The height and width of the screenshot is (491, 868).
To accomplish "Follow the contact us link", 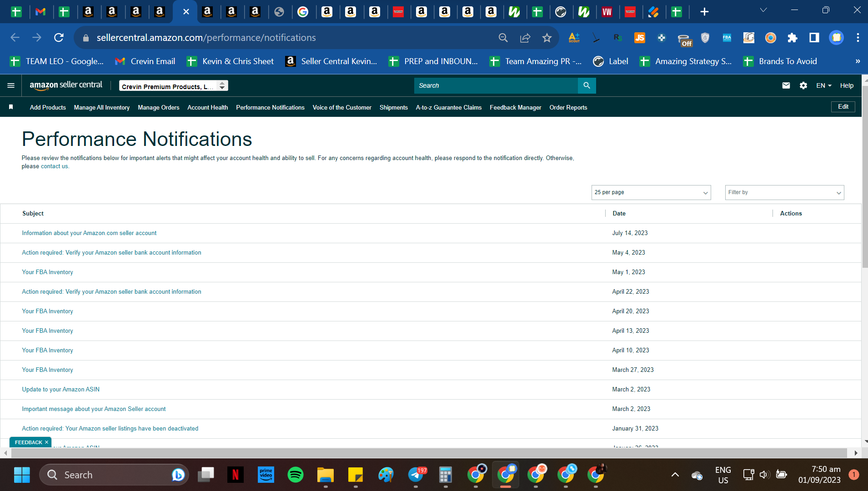I will (54, 166).
